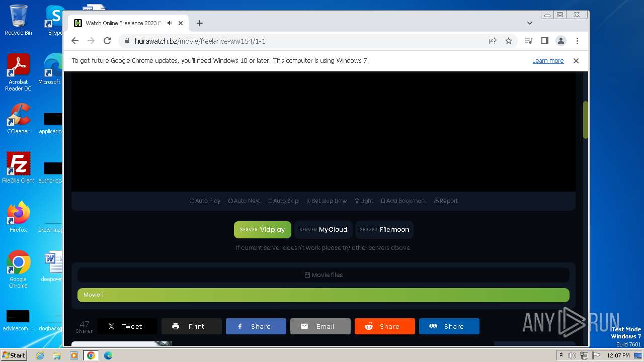Click the Movie files header
Viewport: 644px width, 362px height.
[x=324, y=275]
